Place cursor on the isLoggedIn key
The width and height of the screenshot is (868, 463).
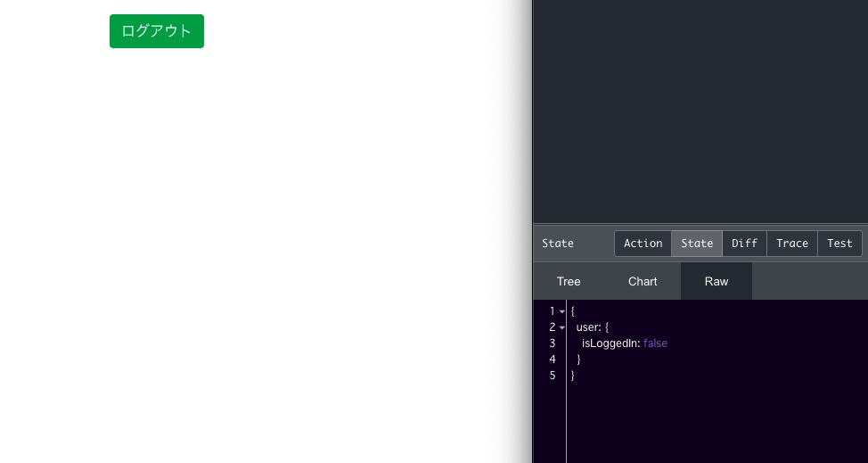point(610,343)
